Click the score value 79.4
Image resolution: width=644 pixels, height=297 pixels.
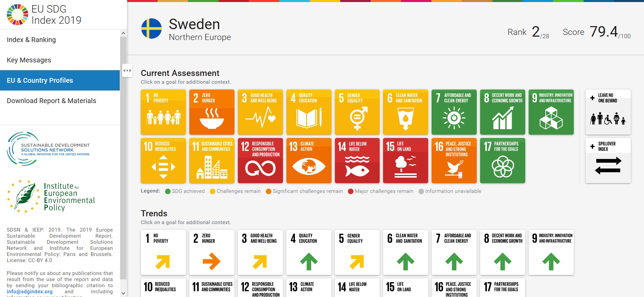coord(604,32)
